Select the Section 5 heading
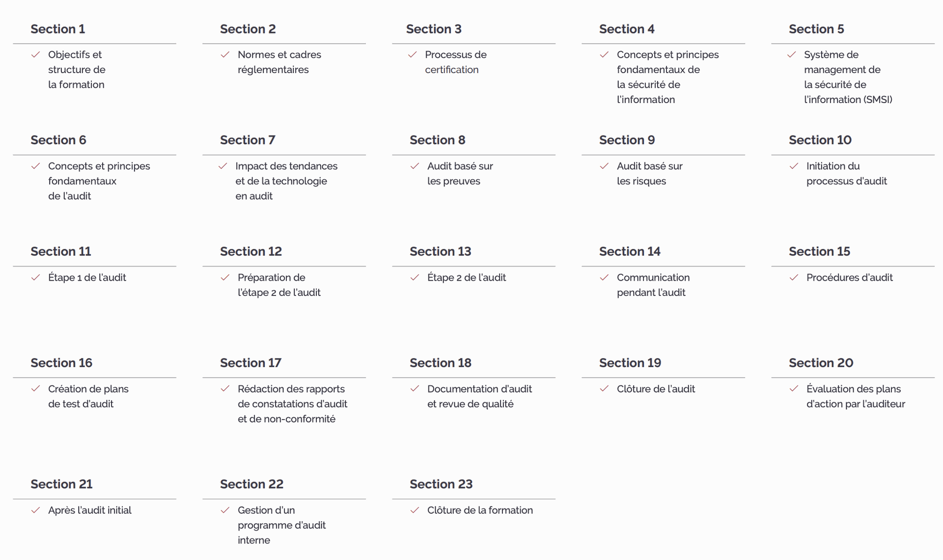This screenshot has width=943, height=560. tap(816, 29)
